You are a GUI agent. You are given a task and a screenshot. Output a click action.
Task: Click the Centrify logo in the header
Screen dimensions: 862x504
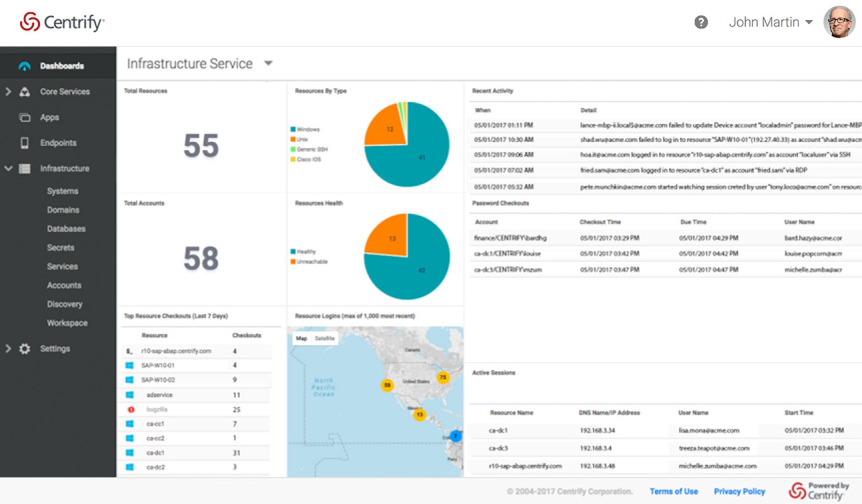coord(62,22)
